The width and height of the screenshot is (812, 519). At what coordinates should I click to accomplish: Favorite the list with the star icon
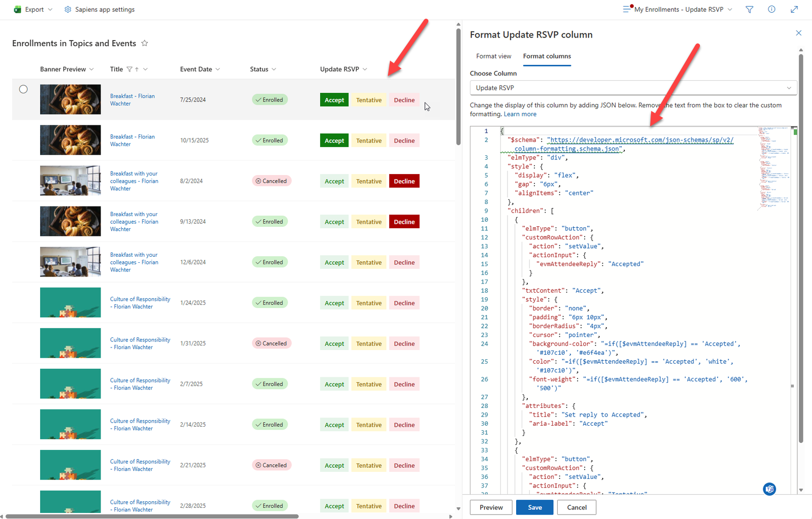pos(145,44)
